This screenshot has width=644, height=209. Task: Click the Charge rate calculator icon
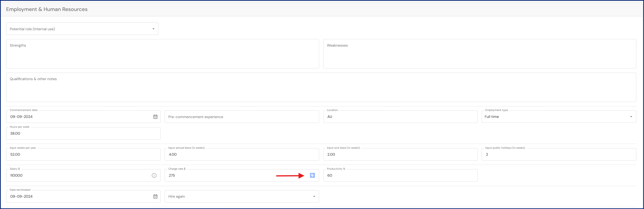click(312, 175)
